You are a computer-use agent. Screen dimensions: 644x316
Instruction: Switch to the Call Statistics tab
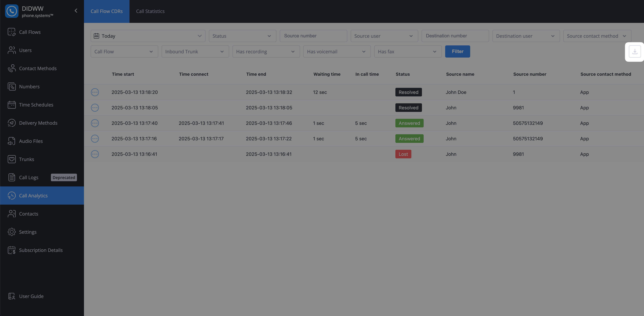tap(150, 11)
